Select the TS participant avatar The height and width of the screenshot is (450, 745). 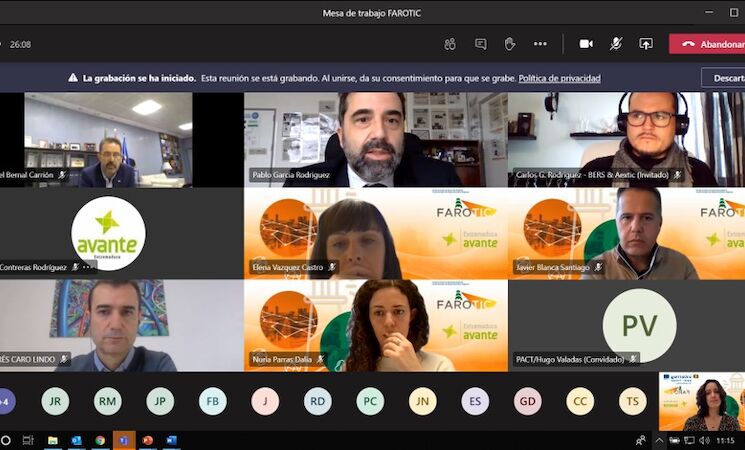coord(633,401)
